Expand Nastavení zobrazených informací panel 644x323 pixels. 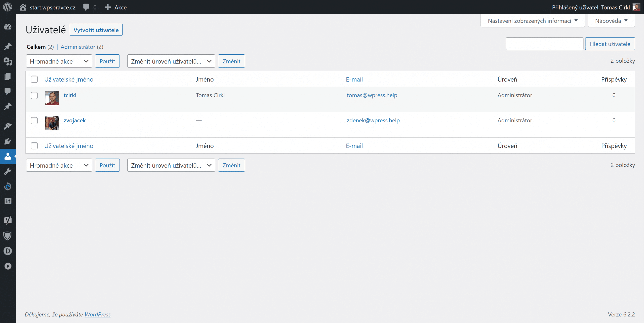tap(533, 21)
